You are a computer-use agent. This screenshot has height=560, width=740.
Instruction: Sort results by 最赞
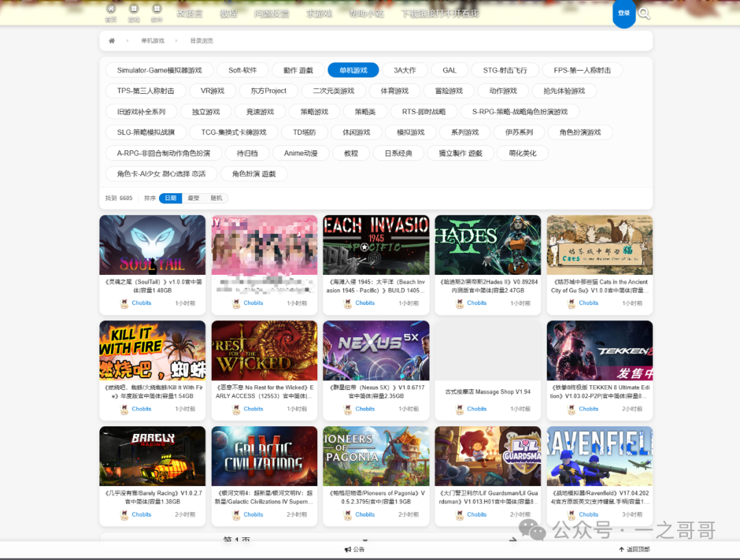193,198
